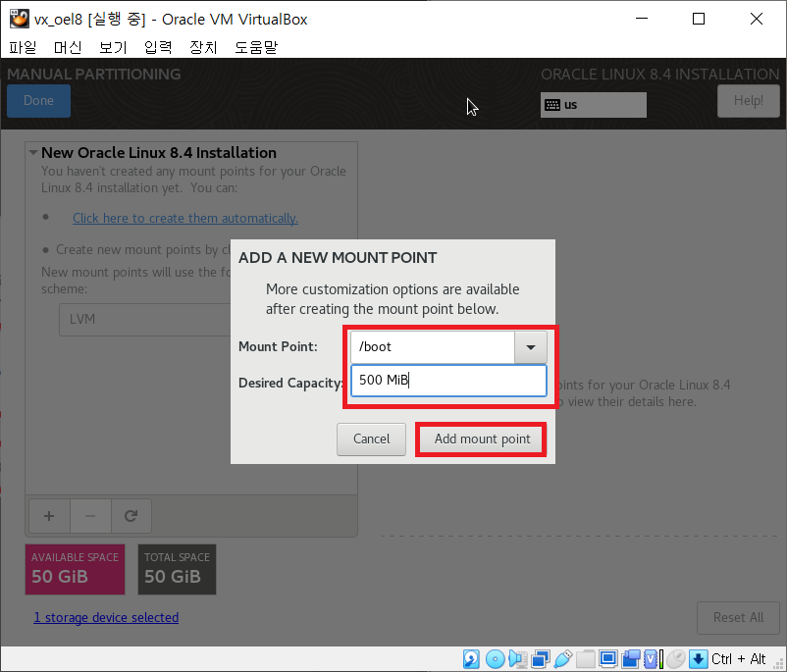
Task: Collapse the New Oracle Linux 8.4 Installation section
Action: [33, 153]
